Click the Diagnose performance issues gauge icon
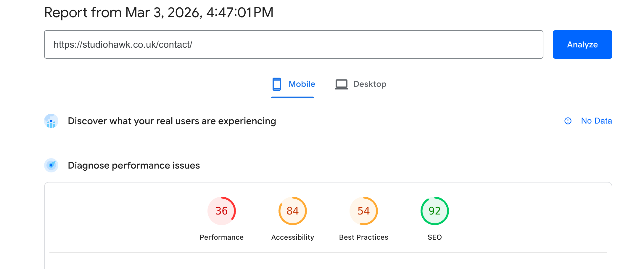Screen dimensions: 644x269 [51, 165]
